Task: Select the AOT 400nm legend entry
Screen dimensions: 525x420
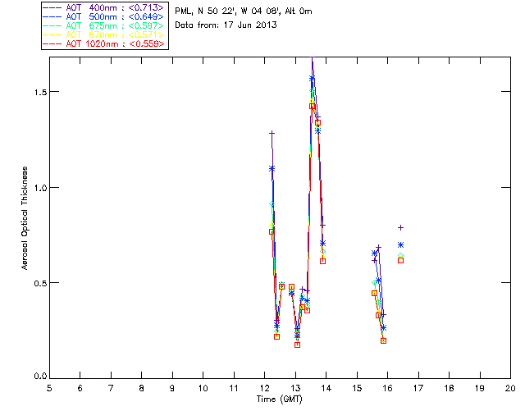Action: tap(104, 7)
